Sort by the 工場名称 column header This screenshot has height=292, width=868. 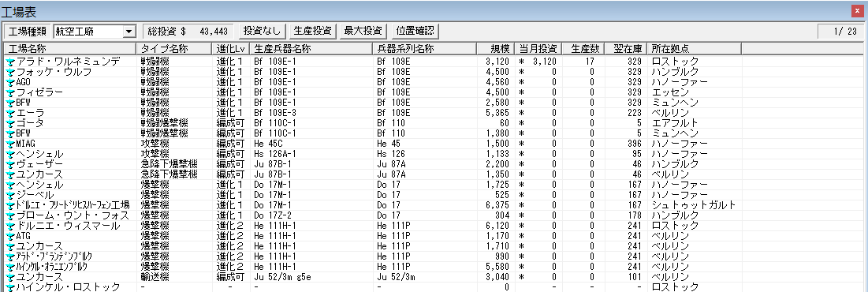[69, 49]
